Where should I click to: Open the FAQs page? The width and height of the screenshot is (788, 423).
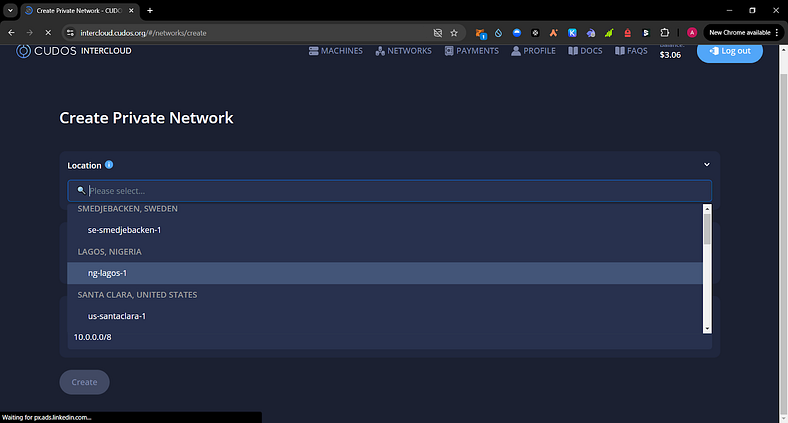[x=631, y=51]
